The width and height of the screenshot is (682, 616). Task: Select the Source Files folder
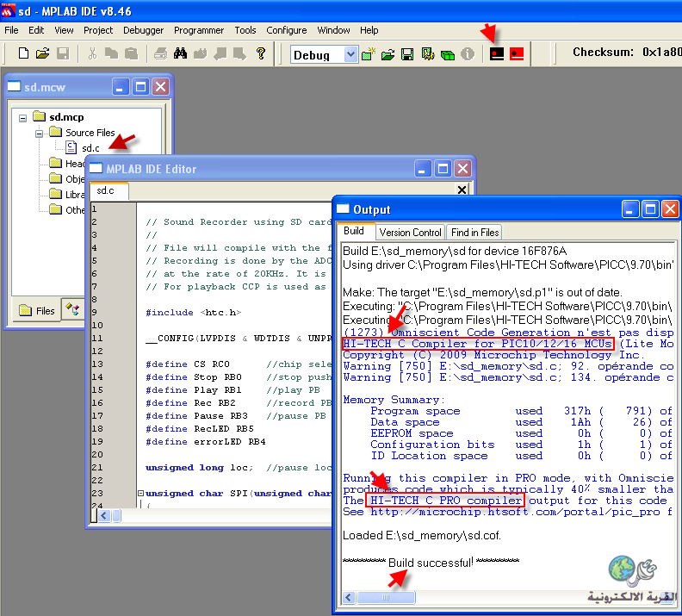tap(90, 133)
